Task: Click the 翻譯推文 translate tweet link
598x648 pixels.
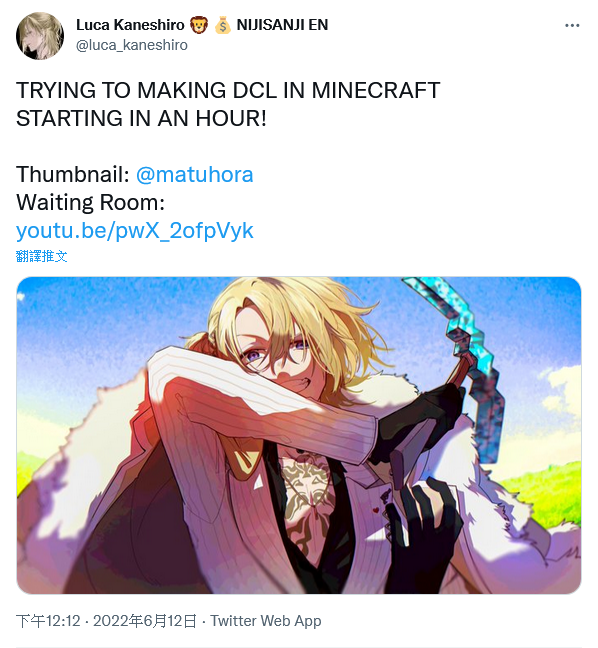Action: [41, 256]
